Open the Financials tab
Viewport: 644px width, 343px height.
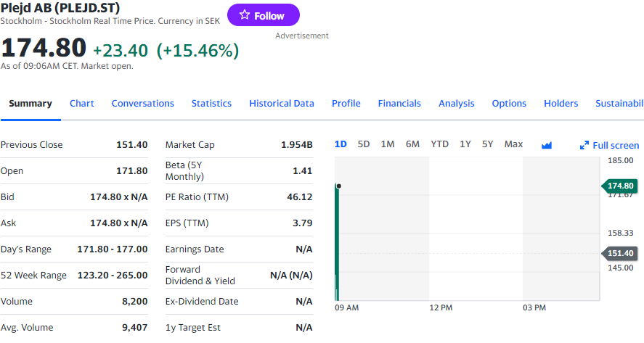pyautogui.click(x=399, y=104)
